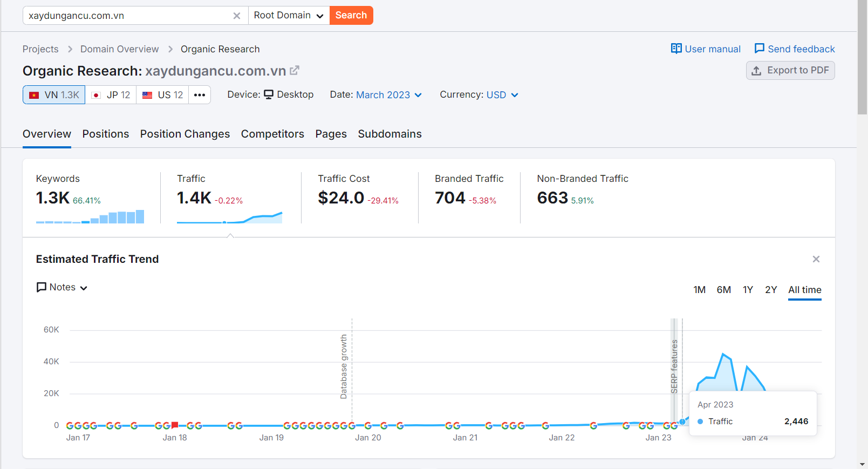Set chart range to 1M
The image size is (868, 469).
(x=700, y=290)
